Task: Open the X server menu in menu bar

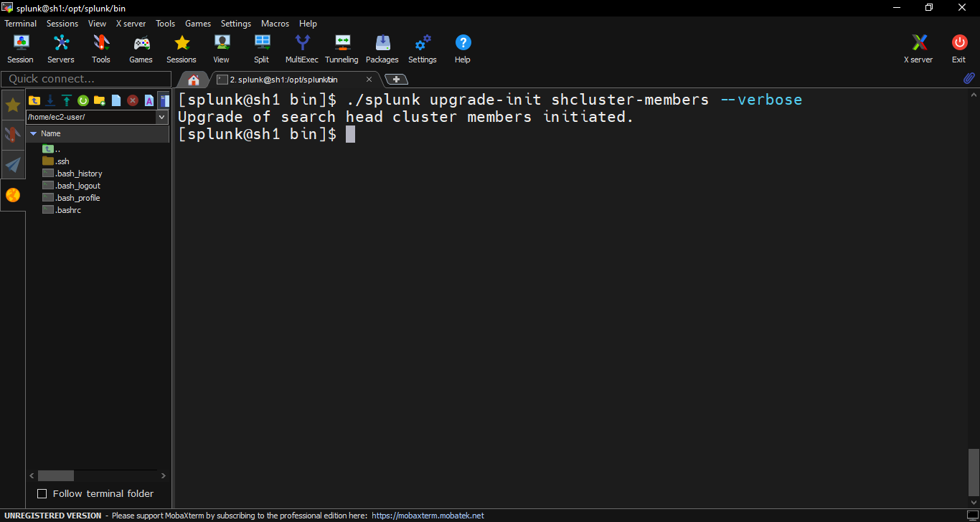Action: click(131, 24)
